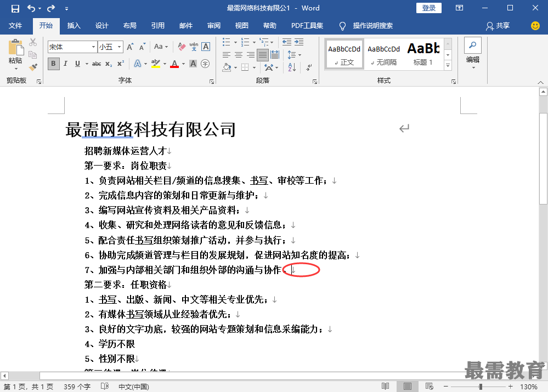548x392 pixels.
Task: Switch to the 布局 tab
Action: point(129,26)
